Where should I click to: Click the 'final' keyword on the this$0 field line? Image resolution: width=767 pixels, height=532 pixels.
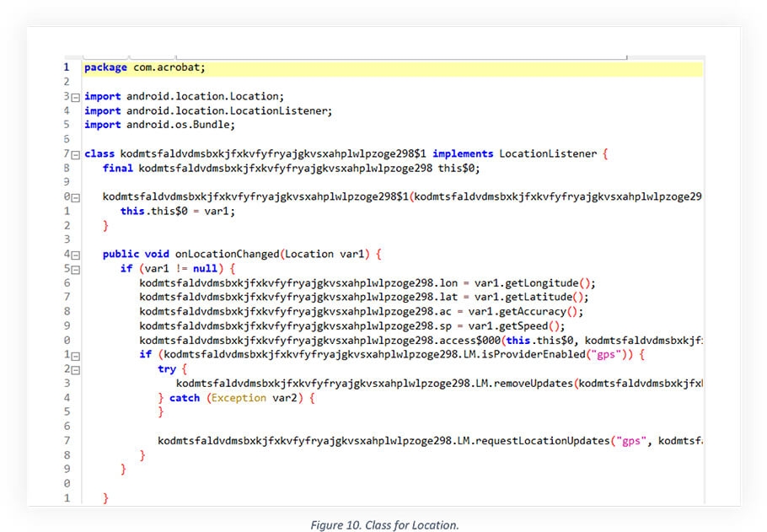tap(117, 169)
